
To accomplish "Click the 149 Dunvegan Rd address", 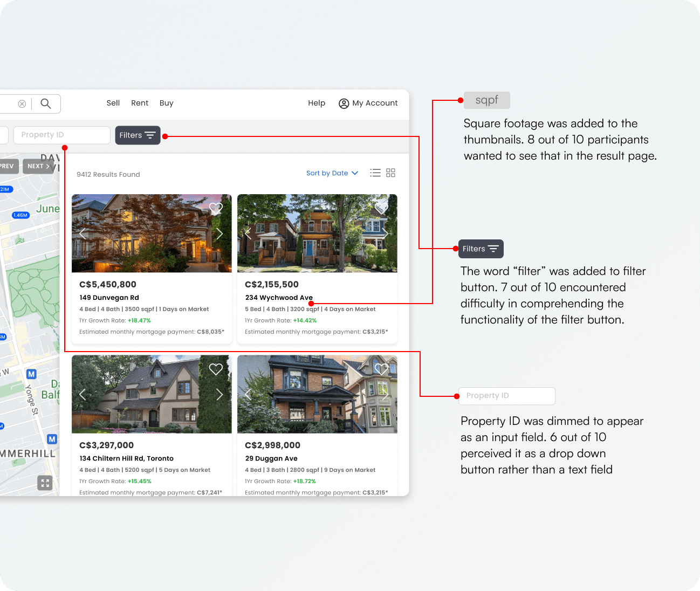I will pyautogui.click(x=109, y=298).
